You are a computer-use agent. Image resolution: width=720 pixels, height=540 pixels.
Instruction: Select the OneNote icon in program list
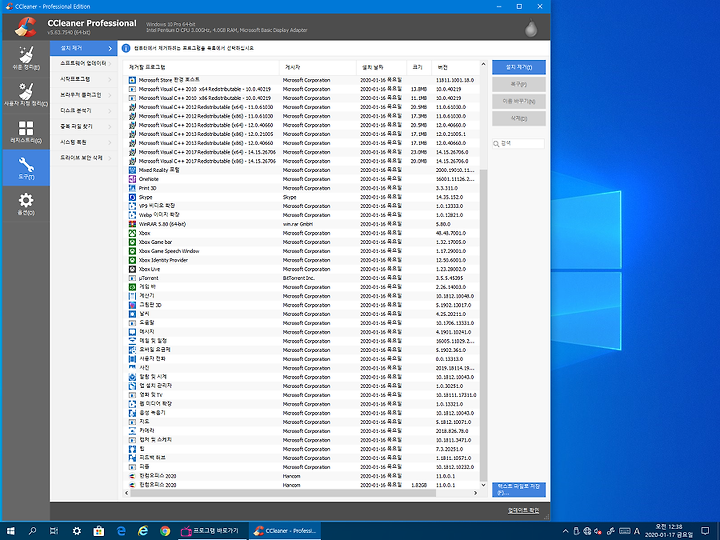click(132, 179)
